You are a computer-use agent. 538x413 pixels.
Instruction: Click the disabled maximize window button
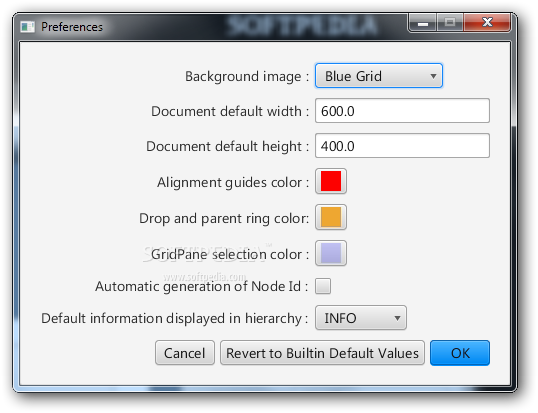coord(450,23)
